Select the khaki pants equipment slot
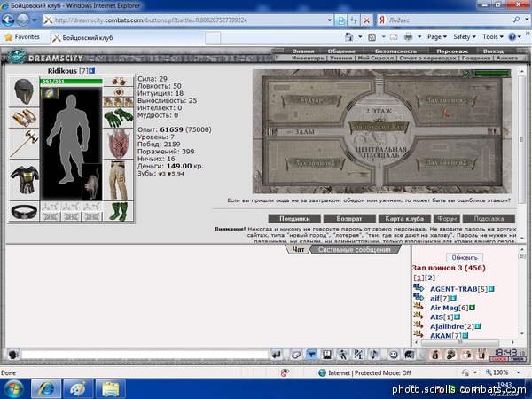 [x=119, y=180]
